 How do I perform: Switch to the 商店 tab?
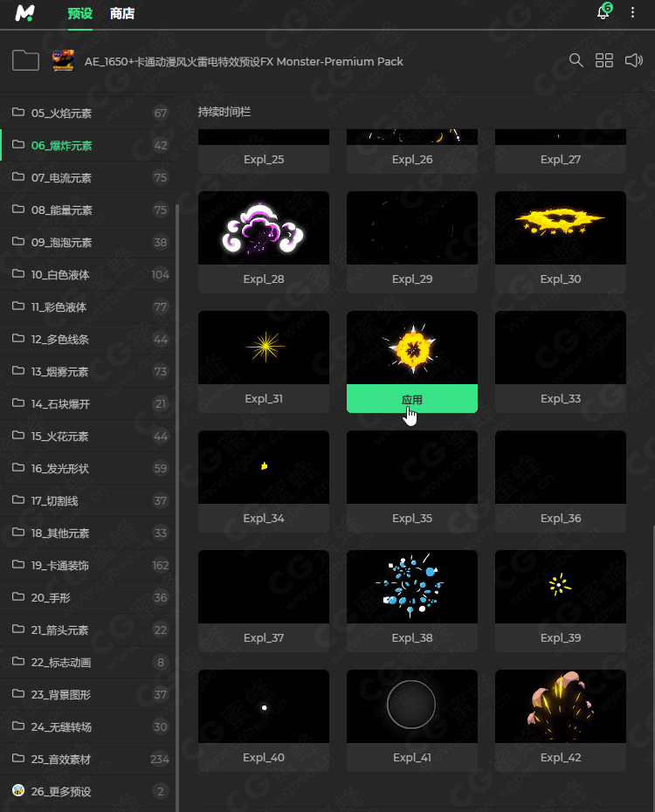pyautogui.click(x=122, y=13)
